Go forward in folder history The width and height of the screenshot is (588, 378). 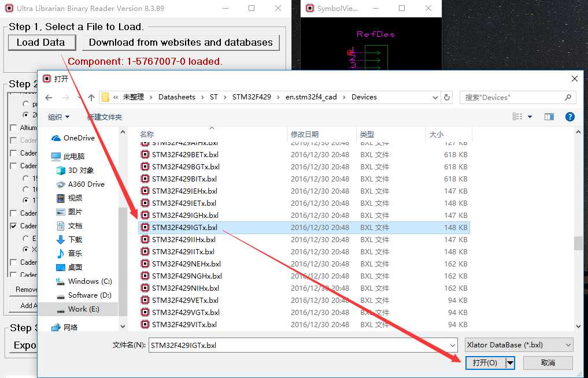66,98
